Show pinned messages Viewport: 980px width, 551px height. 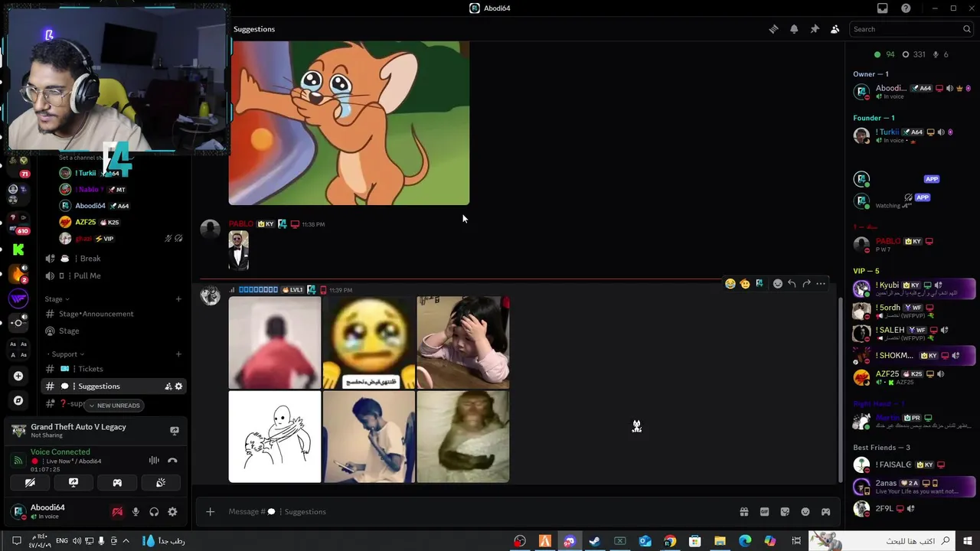click(815, 29)
